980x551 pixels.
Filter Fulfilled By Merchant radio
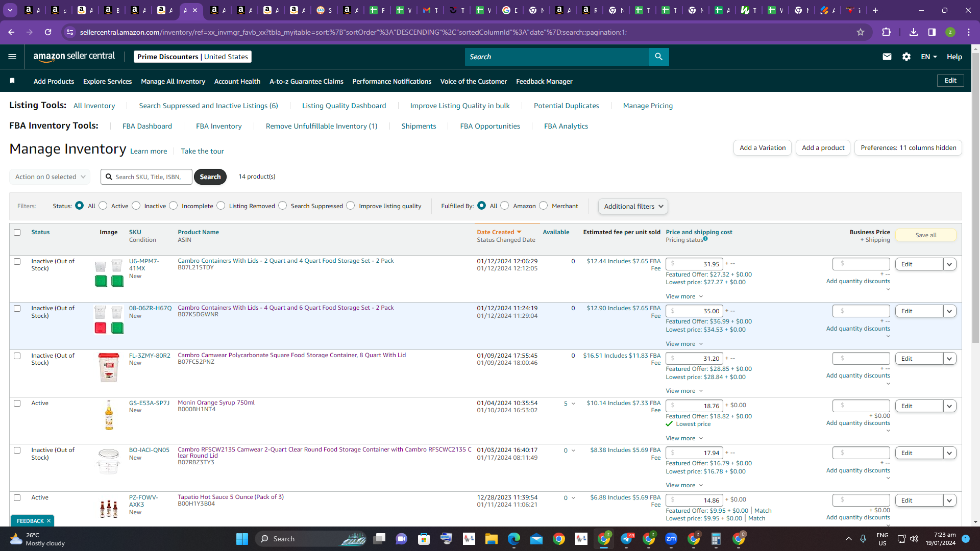pyautogui.click(x=543, y=206)
